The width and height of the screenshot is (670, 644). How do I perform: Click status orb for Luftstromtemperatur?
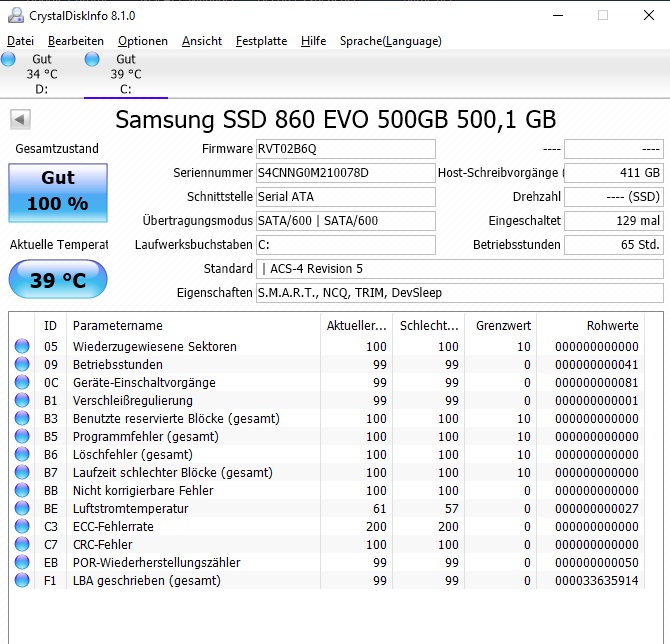(22, 508)
